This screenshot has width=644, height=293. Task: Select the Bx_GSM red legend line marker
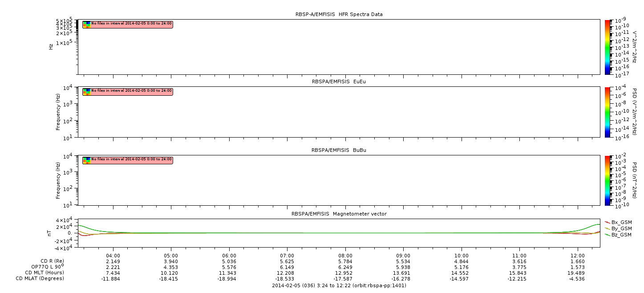coord(608,222)
